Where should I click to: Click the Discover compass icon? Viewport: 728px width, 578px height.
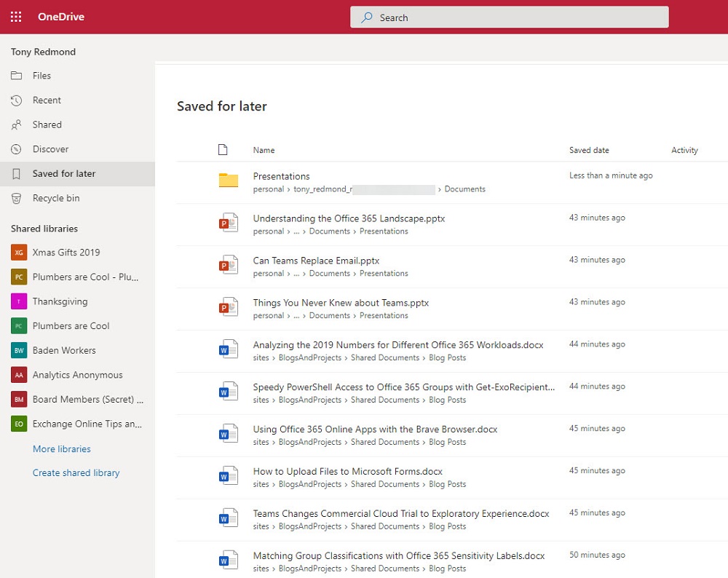tap(16, 149)
